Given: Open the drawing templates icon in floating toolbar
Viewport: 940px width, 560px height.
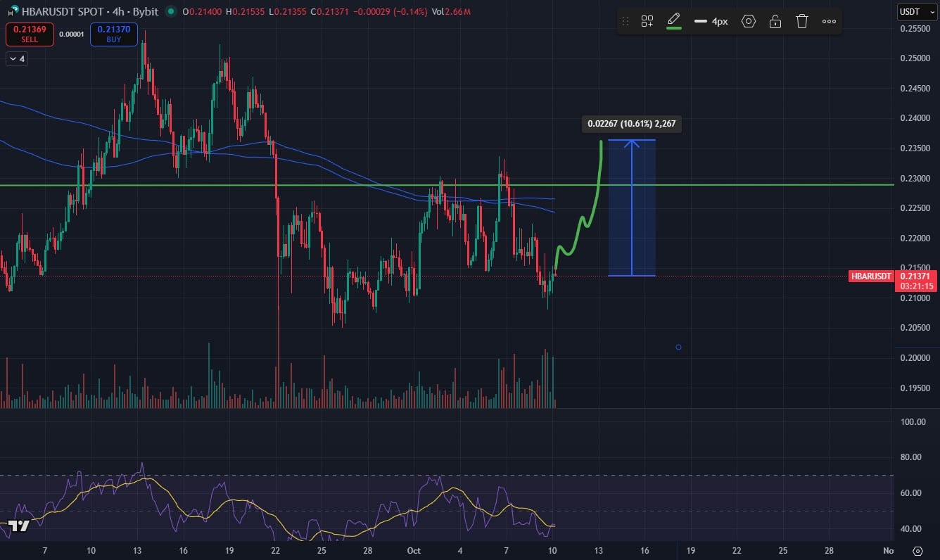Looking at the screenshot, I should 647,21.
